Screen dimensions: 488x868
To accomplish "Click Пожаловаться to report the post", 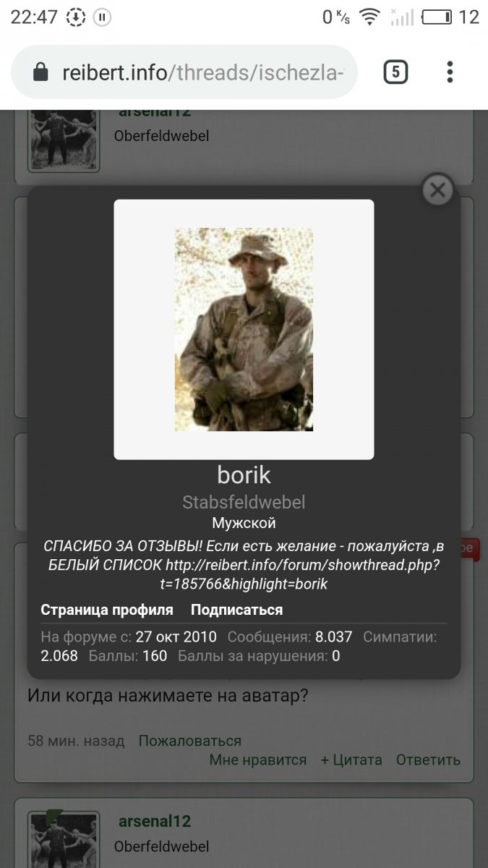I will tap(189, 741).
